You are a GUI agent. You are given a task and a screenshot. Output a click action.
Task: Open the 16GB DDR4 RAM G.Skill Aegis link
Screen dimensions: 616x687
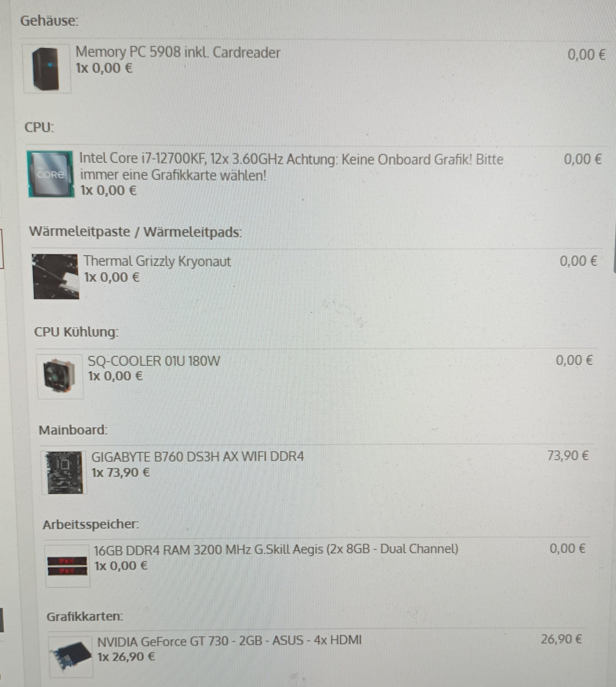click(x=276, y=549)
